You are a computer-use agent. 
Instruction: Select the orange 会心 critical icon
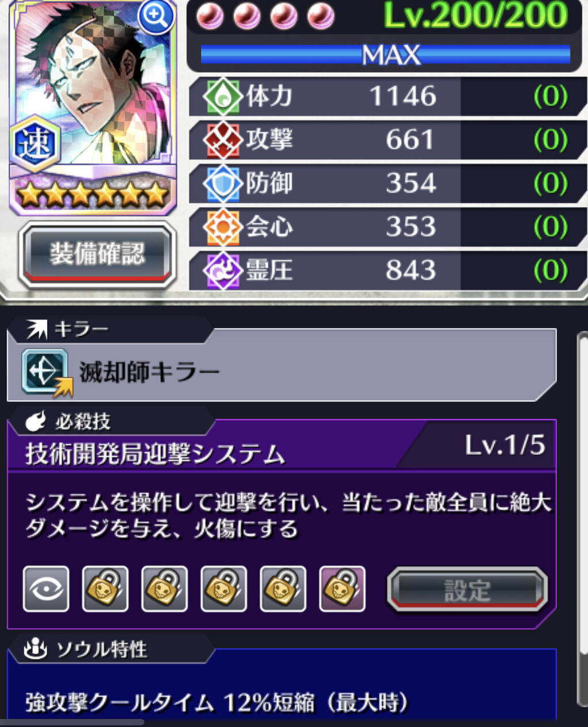(223, 227)
